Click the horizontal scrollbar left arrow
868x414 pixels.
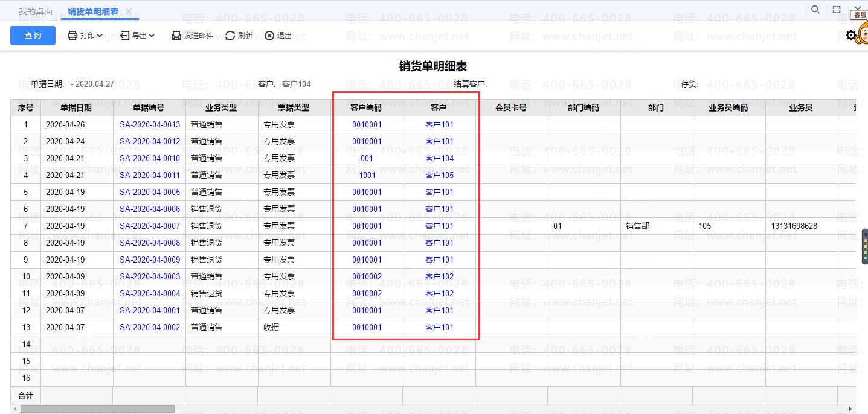(14, 409)
